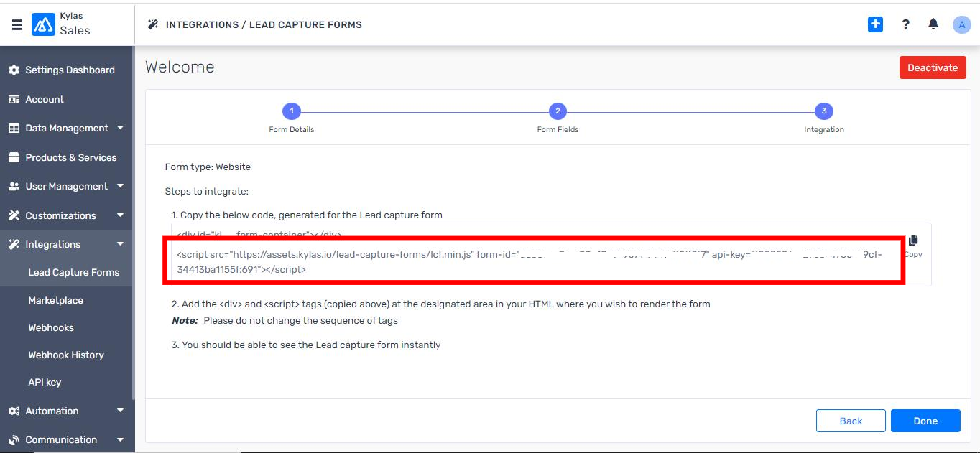Image resolution: width=980 pixels, height=453 pixels.
Task: Click the Customizations tools icon
Action: pyautogui.click(x=14, y=215)
